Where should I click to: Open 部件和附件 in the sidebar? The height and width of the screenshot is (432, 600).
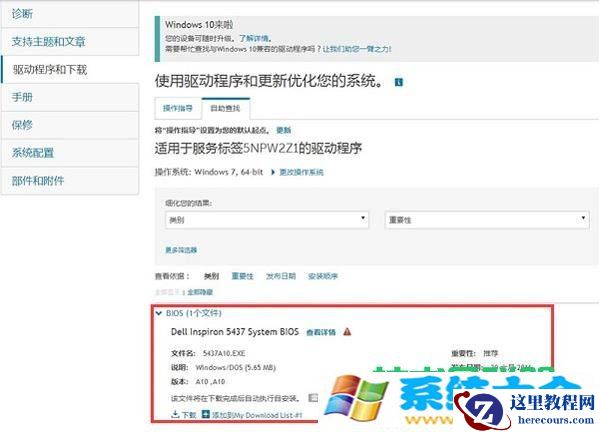[x=70, y=181]
